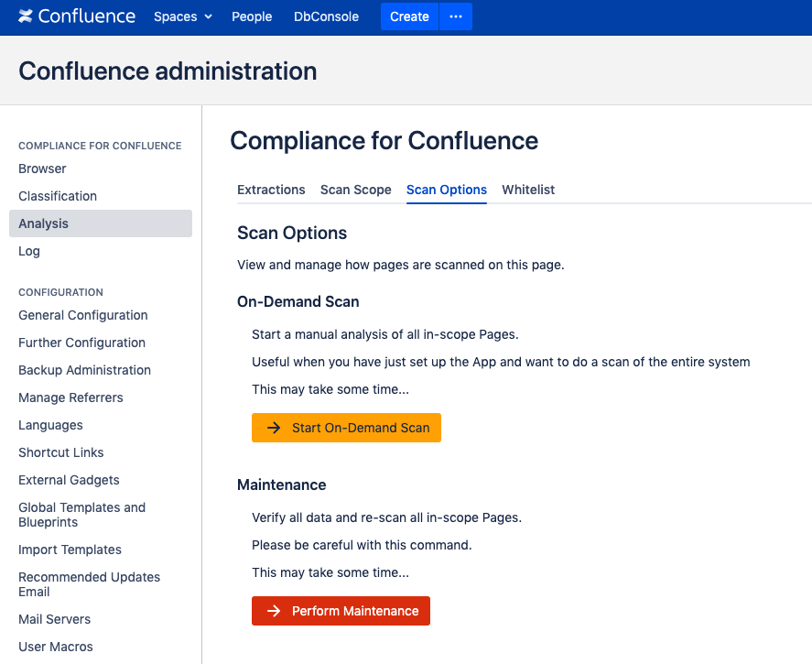This screenshot has width=812, height=664.
Task: Go to Backup Administration
Action: click(85, 370)
